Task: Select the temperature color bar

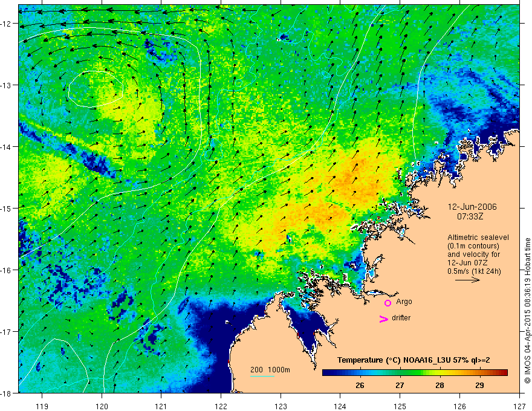Action: click(415, 372)
